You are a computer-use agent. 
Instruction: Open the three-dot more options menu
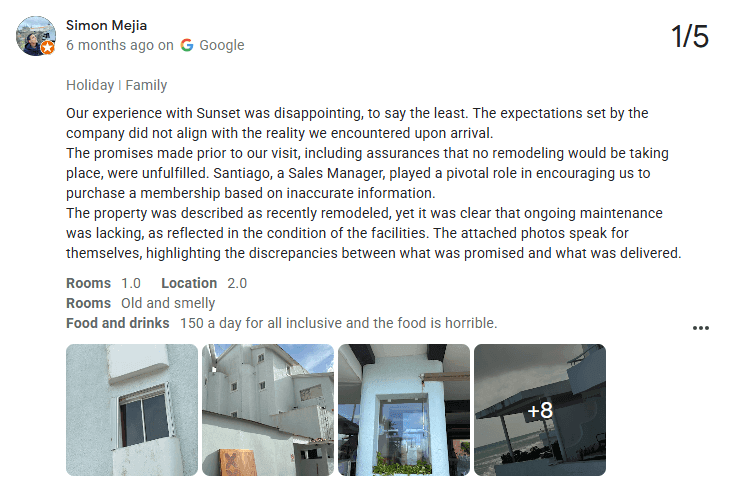coord(700,328)
